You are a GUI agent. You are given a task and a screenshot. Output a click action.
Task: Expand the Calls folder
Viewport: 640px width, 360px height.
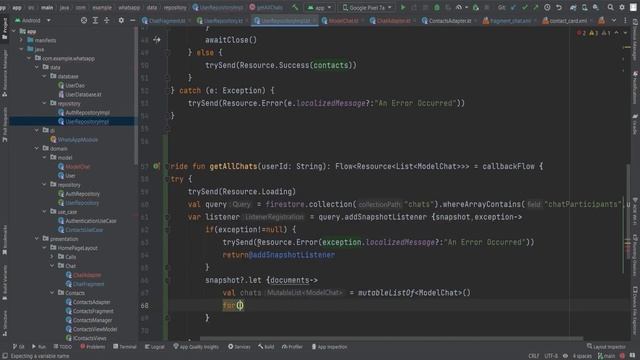pos(52,257)
